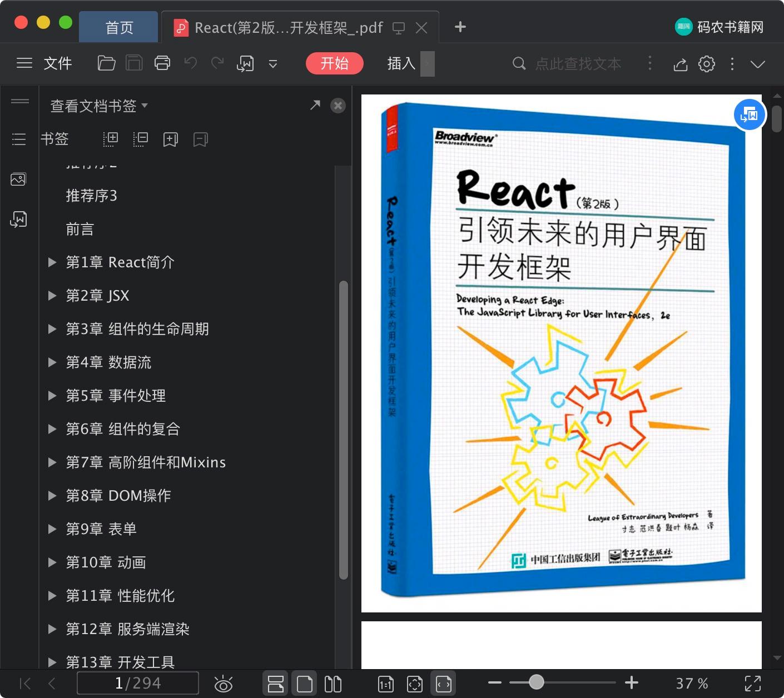This screenshot has height=698, width=784.
Task: Click the bookmark panel vertical scrollbar
Action: (x=344, y=430)
